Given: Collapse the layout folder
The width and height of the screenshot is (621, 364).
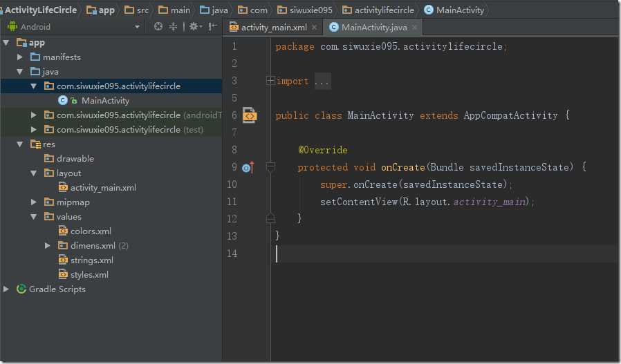Looking at the screenshot, I should click(34, 173).
